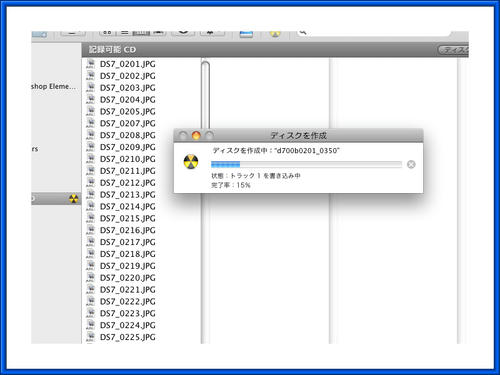Cancel the disc burn with the X button
The image size is (500, 375).
pyautogui.click(x=411, y=164)
